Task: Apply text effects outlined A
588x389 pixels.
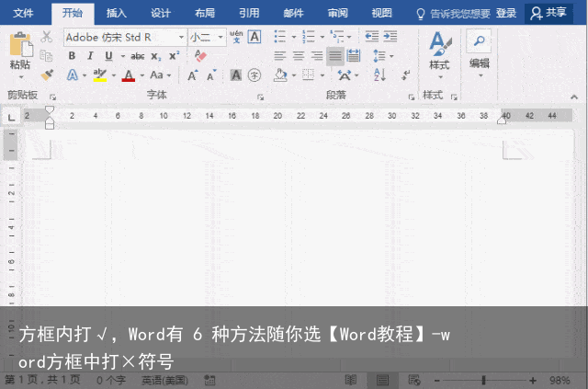Action: click(x=73, y=75)
